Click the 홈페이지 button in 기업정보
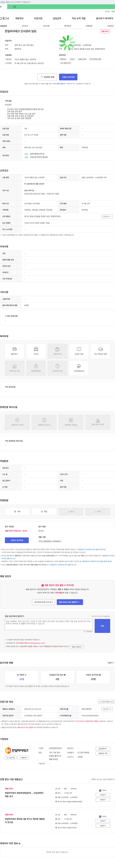 [103, 749]
